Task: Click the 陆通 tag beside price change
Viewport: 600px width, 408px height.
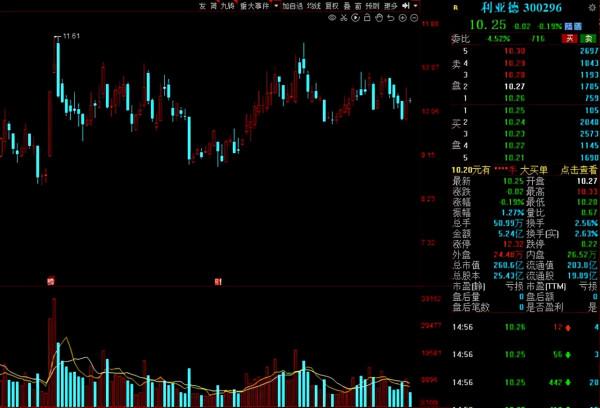Action: [x=573, y=25]
